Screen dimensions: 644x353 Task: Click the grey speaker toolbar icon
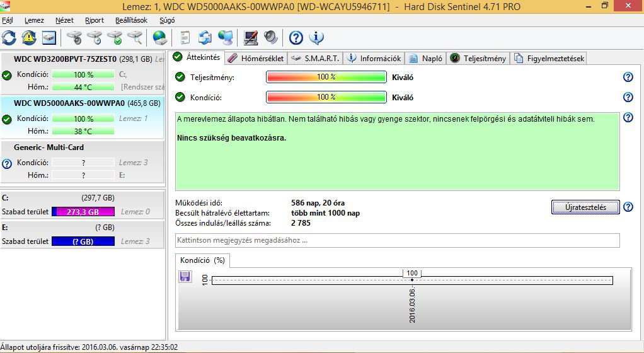coord(271,38)
